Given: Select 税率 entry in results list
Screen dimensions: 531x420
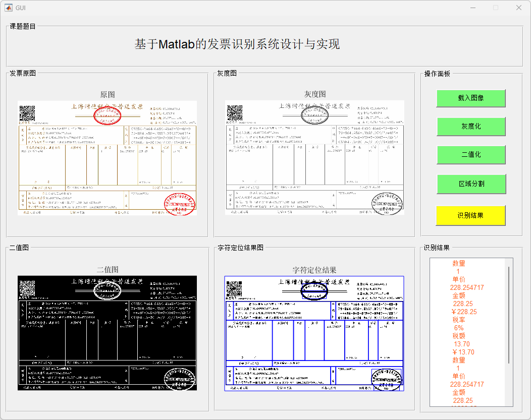Looking at the screenshot, I should tap(459, 320).
